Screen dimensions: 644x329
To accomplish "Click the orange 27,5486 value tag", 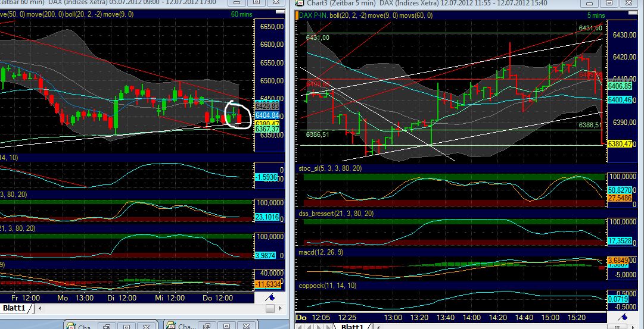I will (620, 198).
